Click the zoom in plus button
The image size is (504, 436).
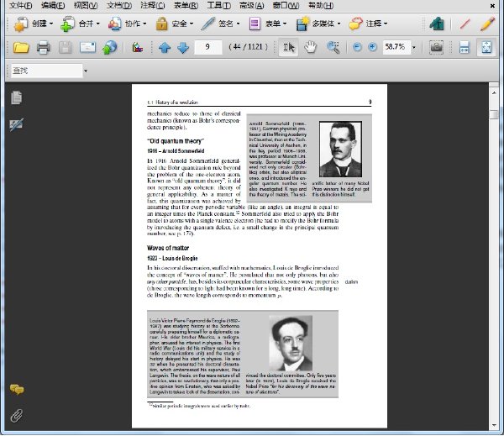click(372, 47)
